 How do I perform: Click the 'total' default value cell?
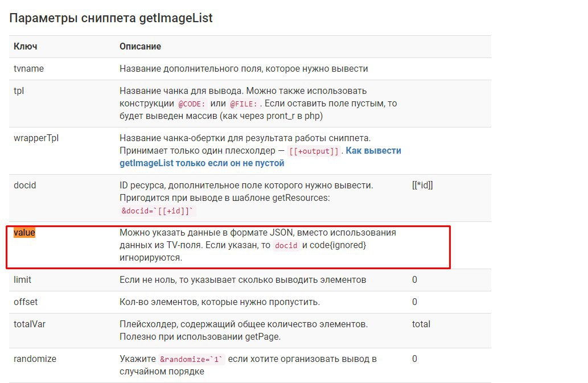(421, 324)
